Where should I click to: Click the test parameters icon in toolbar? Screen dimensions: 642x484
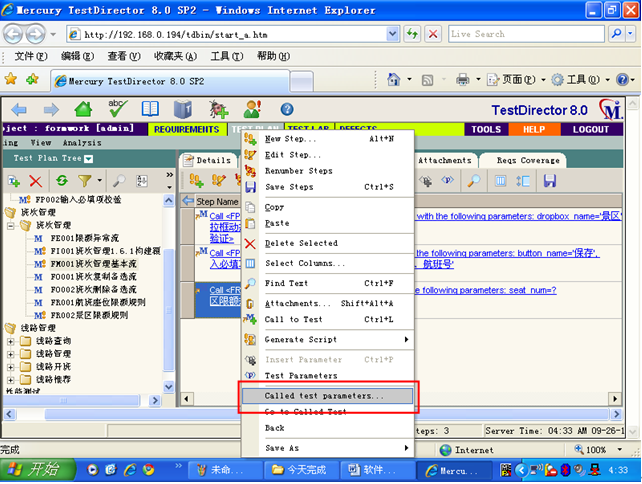(x=447, y=181)
